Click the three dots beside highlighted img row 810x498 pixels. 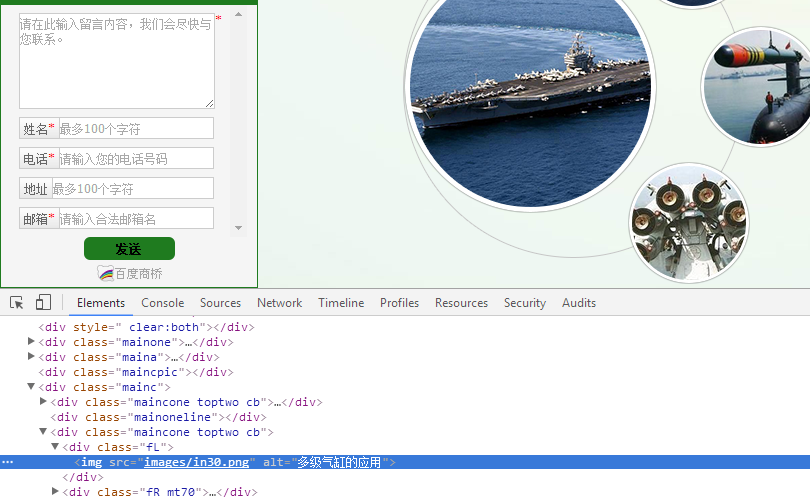tap(8, 462)
